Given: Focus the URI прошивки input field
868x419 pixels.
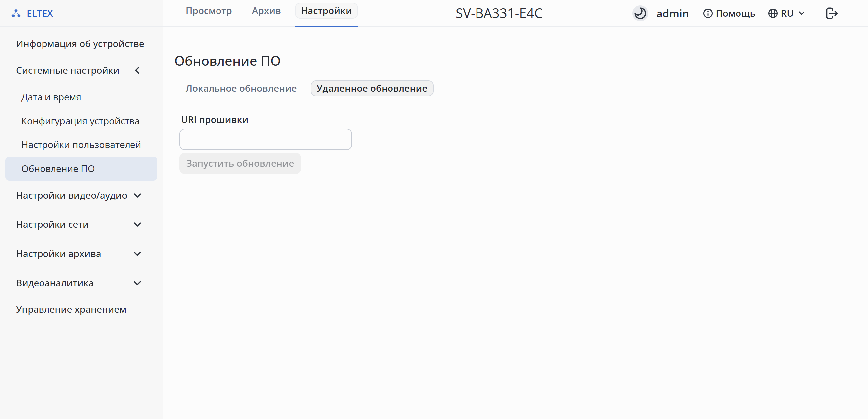Looking at the screenshot, I should [x=266, y=139].
